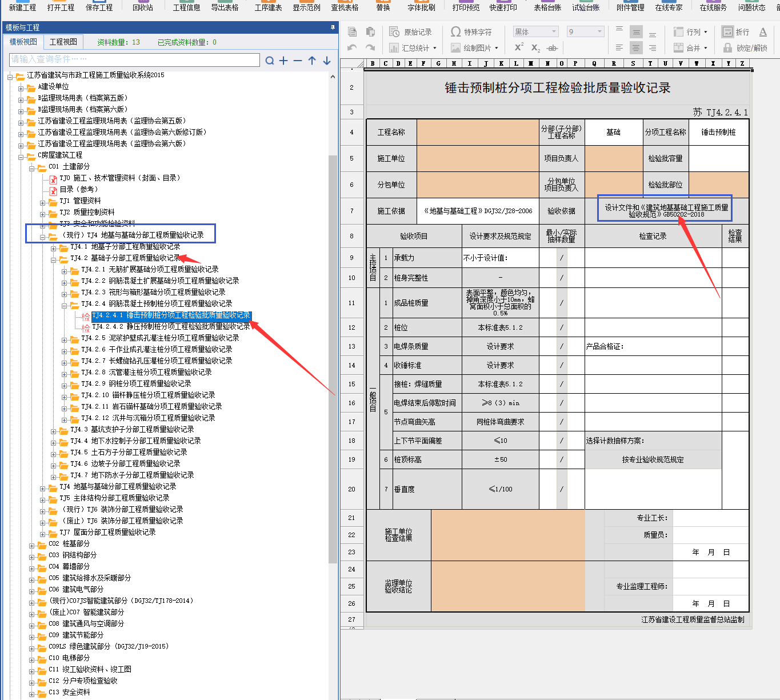Screen dimensions: 780x700
Task: Expand the A建设单位 tree node
Action: coord(21,89)
